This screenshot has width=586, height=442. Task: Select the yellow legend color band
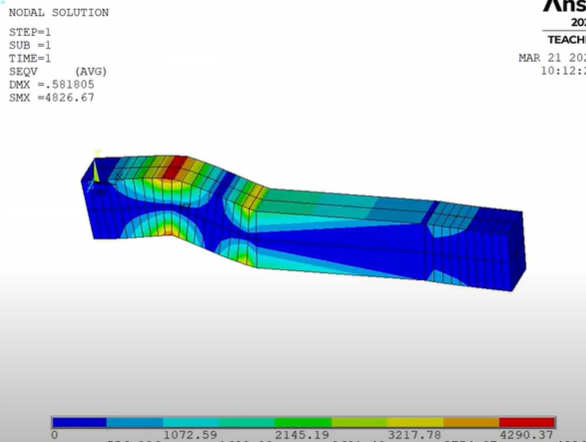click(x=415, y=422)
